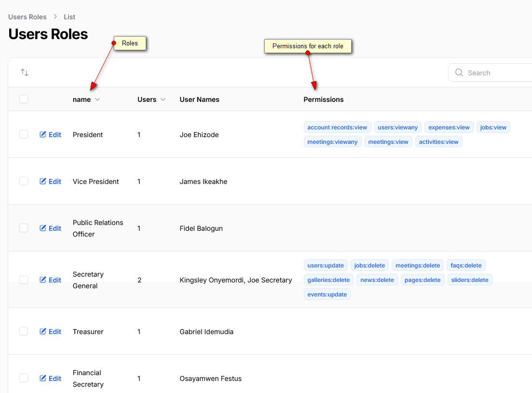Click the search magnifier icon

pyautogui.click(x=459, y=72)
